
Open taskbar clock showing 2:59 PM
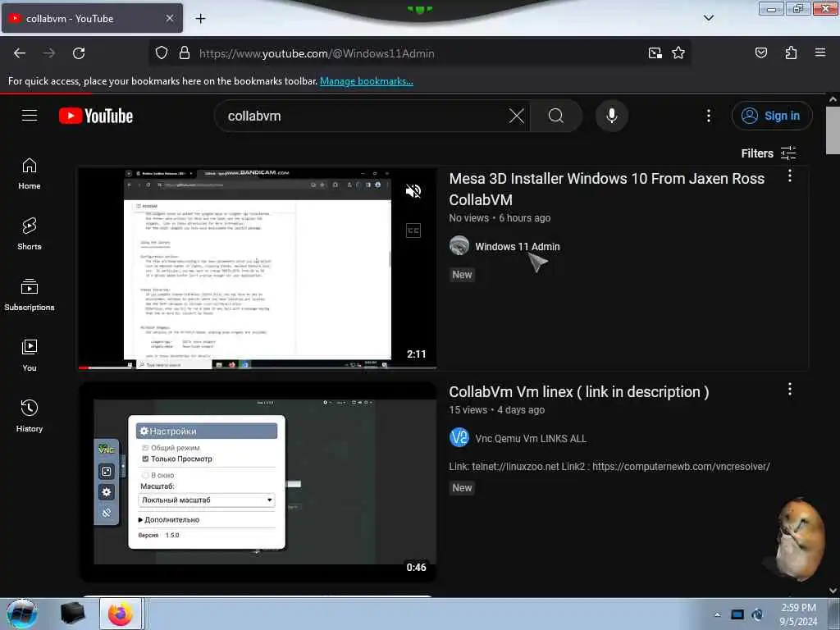coord(798,614)
